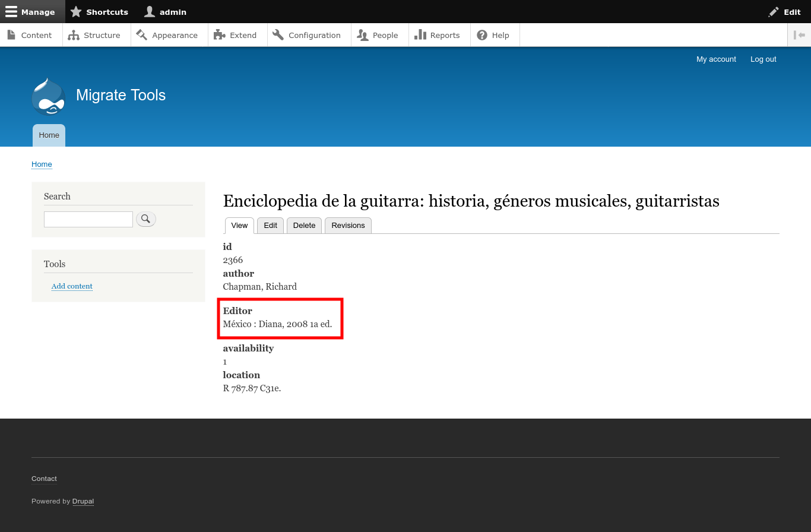The image size is (811, 532).
Task: Switch to the Revisions tab
Action: coord(348,226)
